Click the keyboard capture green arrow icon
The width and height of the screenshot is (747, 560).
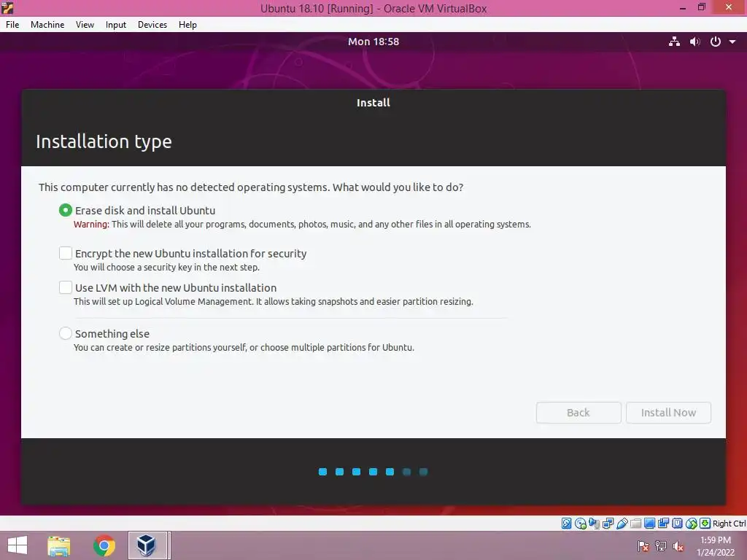(705, 524)
